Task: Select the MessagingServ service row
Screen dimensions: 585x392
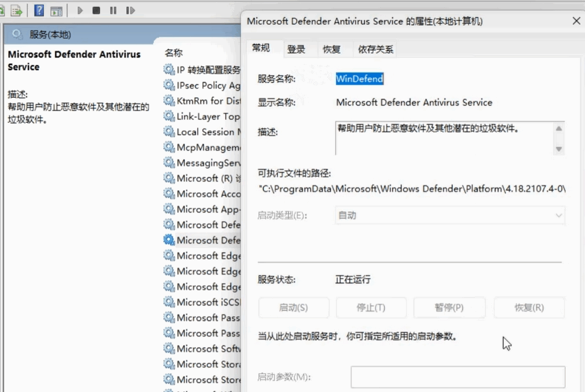Action: point(202,163)
